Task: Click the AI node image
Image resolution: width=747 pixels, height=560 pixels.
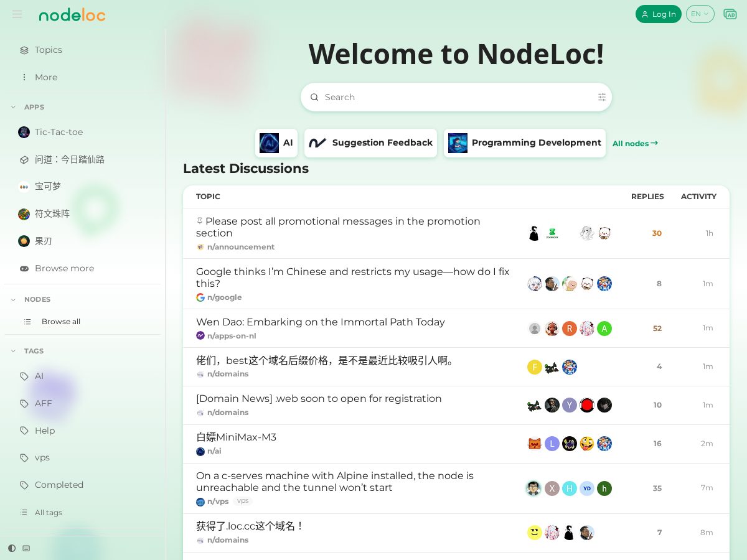Action: pyautogui.click(x=269, y=143)
